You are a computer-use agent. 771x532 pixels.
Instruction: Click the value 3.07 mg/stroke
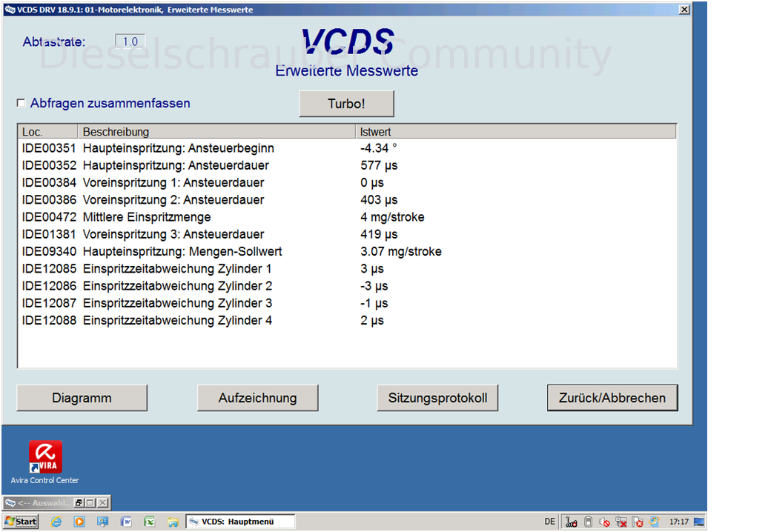click(x=401, y=251)
